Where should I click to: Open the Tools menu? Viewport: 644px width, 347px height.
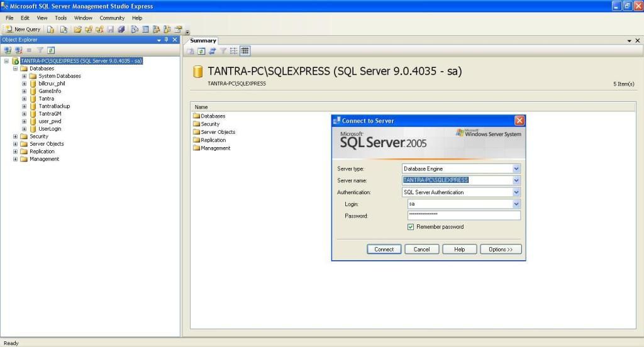(x=60, y=18)
